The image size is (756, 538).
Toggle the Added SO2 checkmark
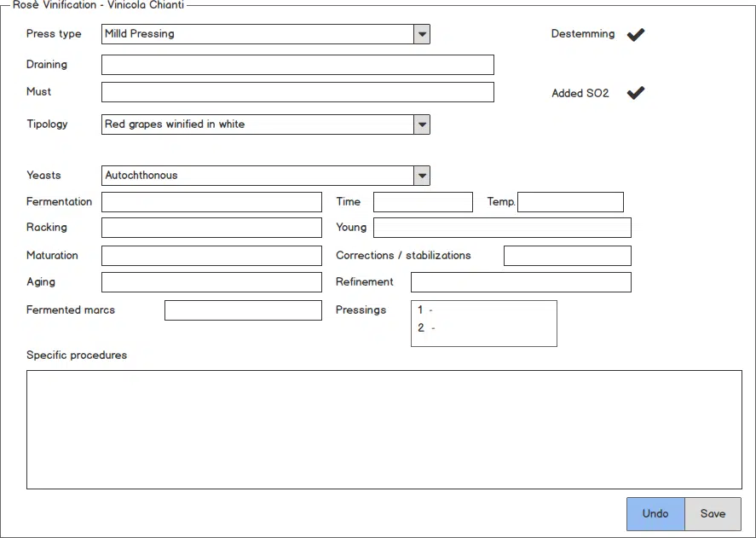(x=636, y=93)
